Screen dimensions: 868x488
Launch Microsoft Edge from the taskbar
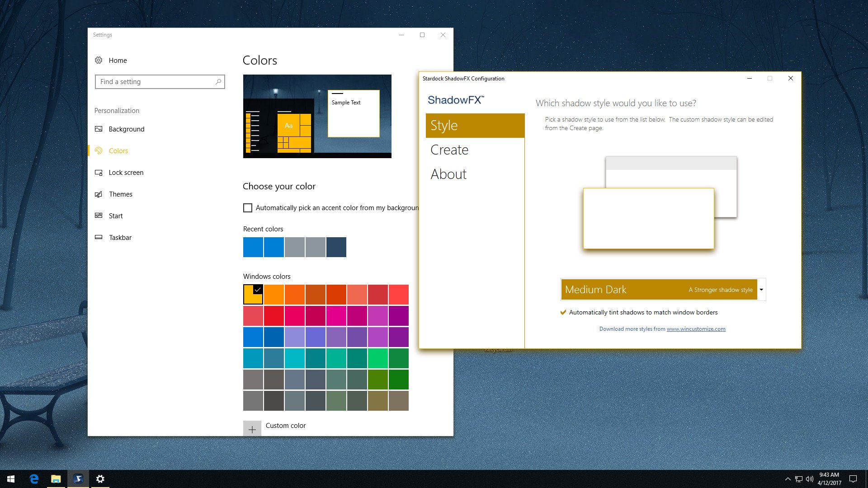34,479
